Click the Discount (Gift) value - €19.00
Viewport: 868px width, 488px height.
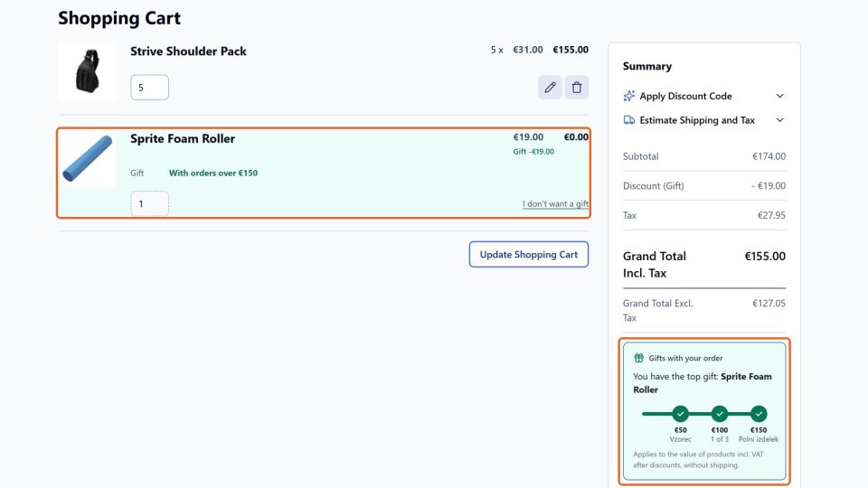click(x=769, y=186)
